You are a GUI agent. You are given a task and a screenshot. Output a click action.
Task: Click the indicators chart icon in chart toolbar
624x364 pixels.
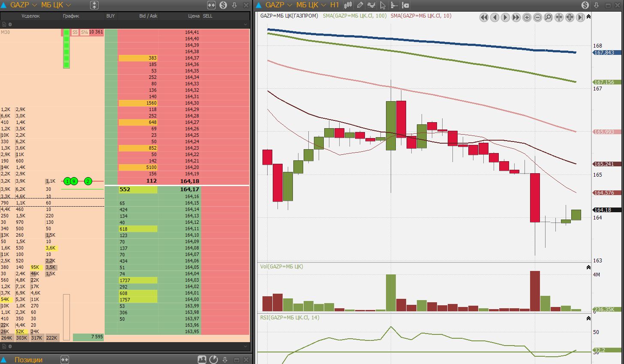[x=371, y=5]
